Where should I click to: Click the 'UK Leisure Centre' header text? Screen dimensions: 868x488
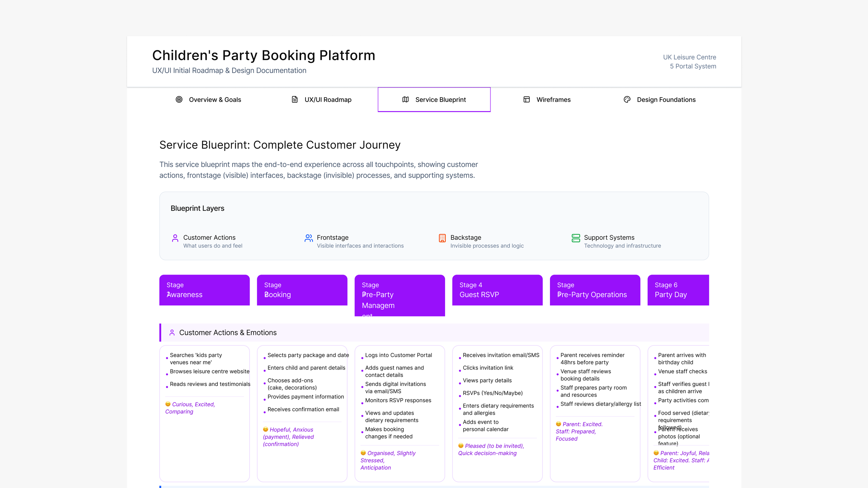pyautogui.click(x=690, y=57)
